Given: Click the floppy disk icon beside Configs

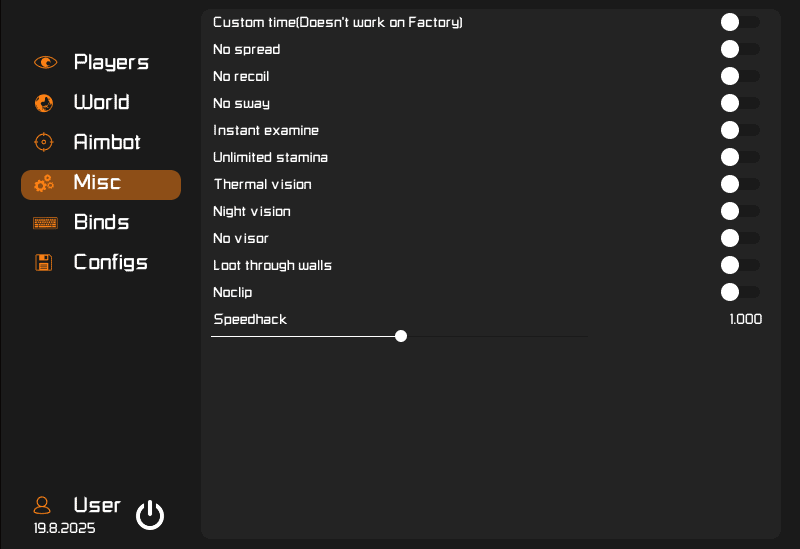Looking at the screenshot, I should pos(44,263).
